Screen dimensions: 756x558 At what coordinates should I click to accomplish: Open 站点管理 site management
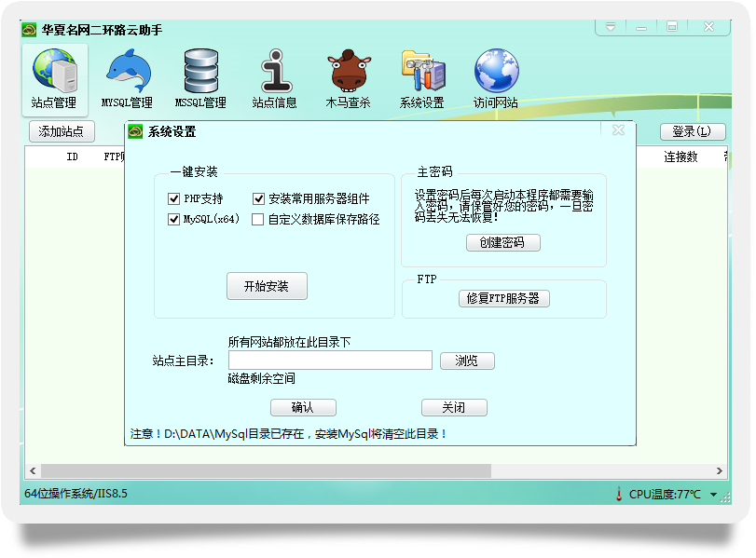coord(54,79)
